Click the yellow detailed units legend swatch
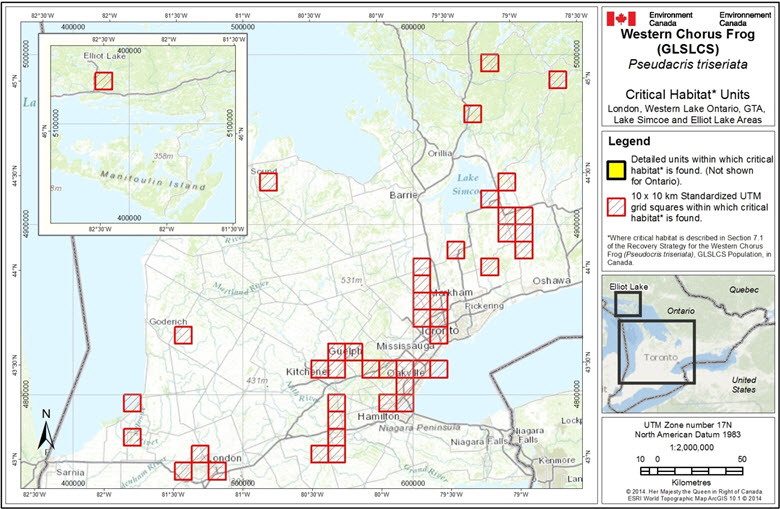Viewport: 780px width, 509px height. tap(619, 166)
